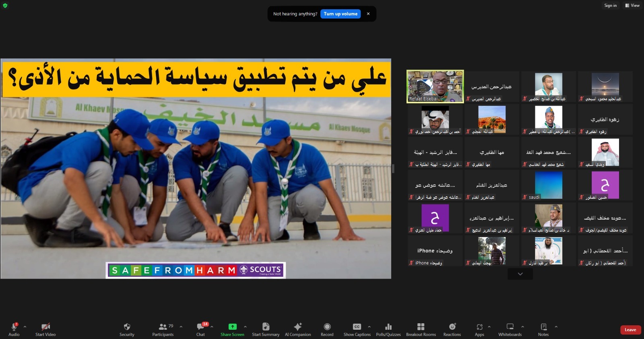644x339 pixels.
Task: Expand the arrow next to Share Screen
Action: (x=245, y=327)
